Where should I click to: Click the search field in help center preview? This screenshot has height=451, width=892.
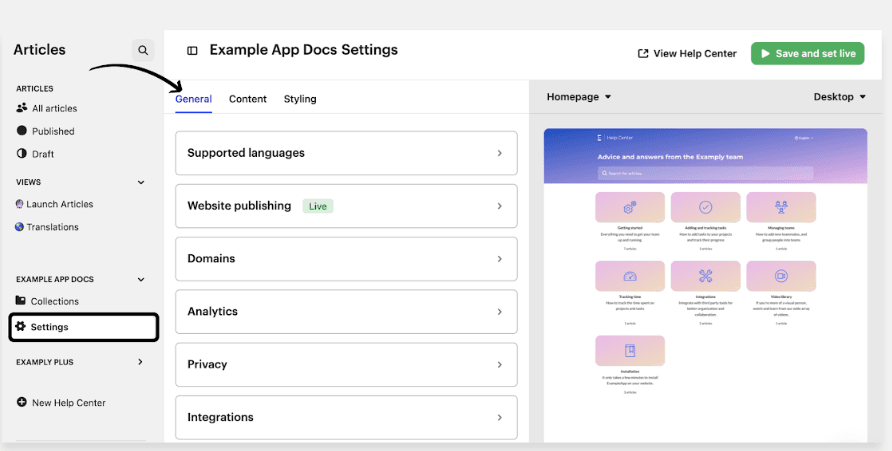click(705, 173)
